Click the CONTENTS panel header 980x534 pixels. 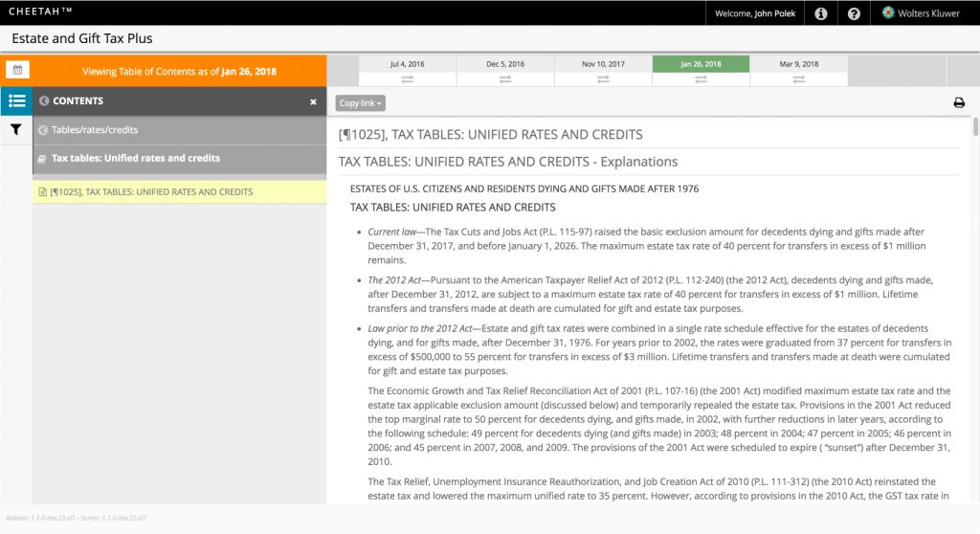(x=179, y=100)
